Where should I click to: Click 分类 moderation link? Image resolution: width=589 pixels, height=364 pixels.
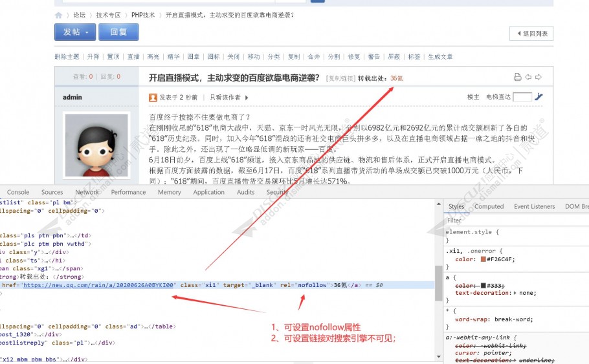[274, 57]
